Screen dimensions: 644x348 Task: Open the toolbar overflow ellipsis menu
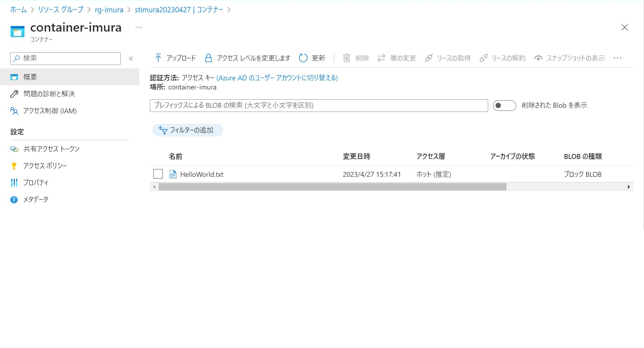(618, 58)
